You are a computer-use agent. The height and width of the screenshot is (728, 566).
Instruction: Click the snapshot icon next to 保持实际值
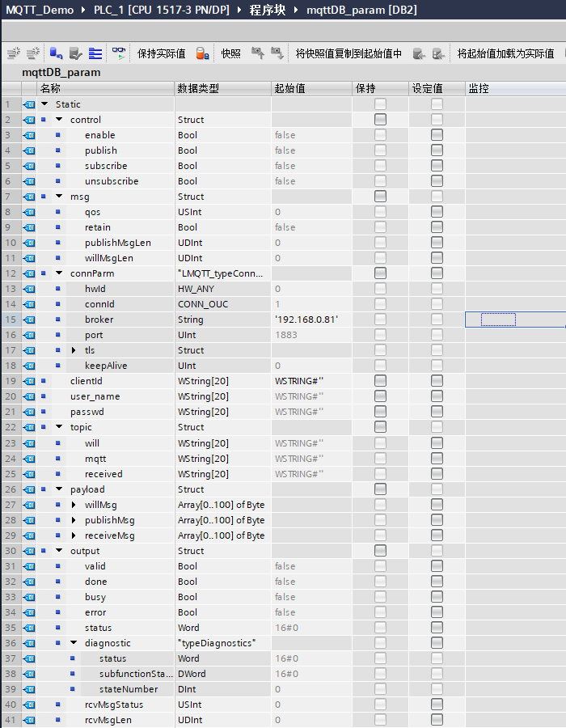coord(203,53)
